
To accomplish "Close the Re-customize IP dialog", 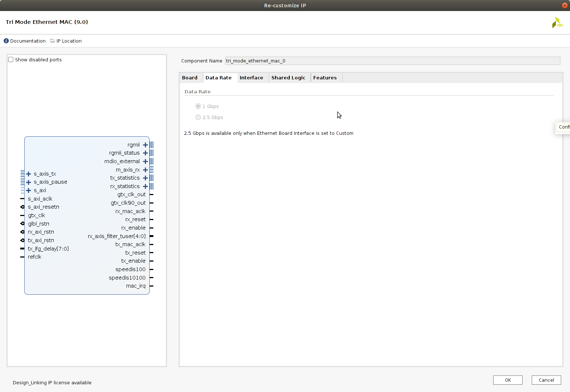I will tap(564, 6).
